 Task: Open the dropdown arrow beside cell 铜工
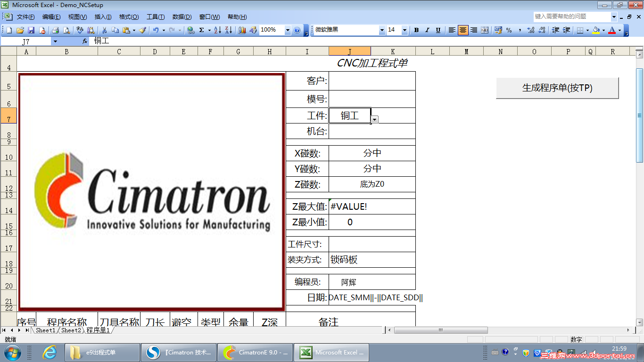pyautogui.click(x=374, y=120)
